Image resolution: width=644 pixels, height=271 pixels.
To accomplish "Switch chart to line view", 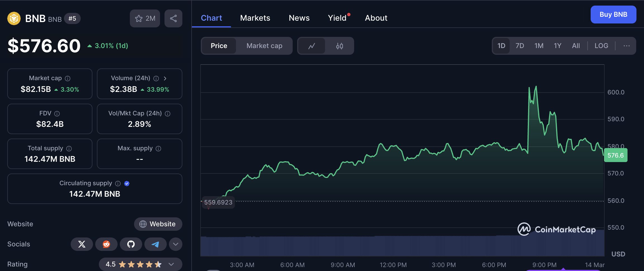I will coord(312,46).
